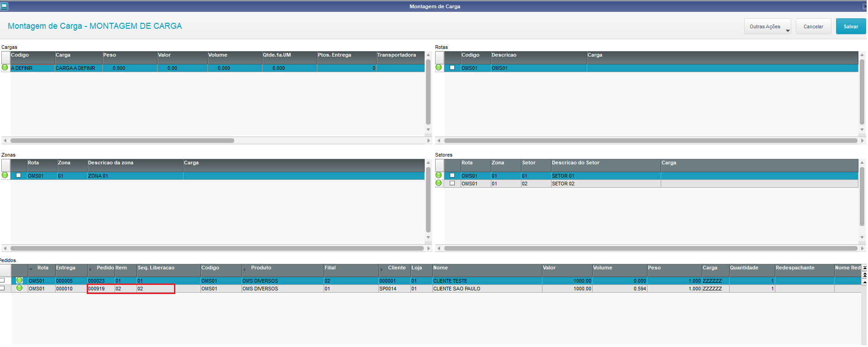Image resolution: width=868 pixels, height=347 pixels.
Task: Click green status circle in Rotas OMS01 row
Action: coord(439,68)
